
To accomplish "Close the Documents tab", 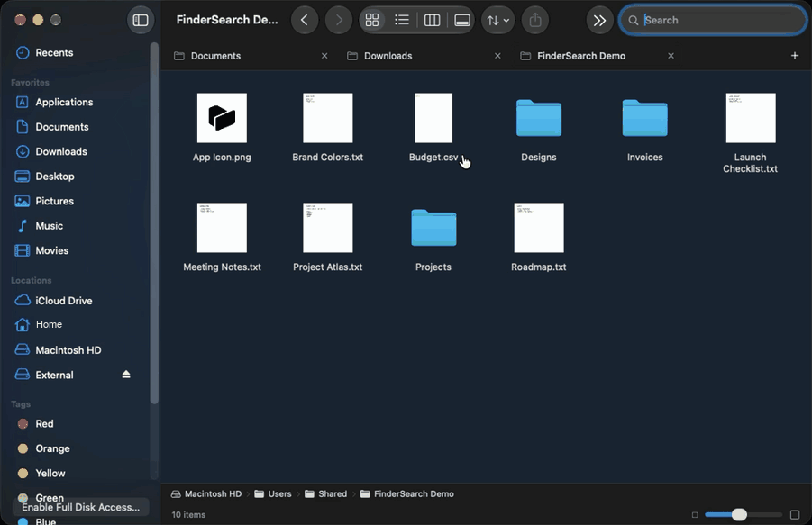I will pyautogui.click(x=324, y=56).
